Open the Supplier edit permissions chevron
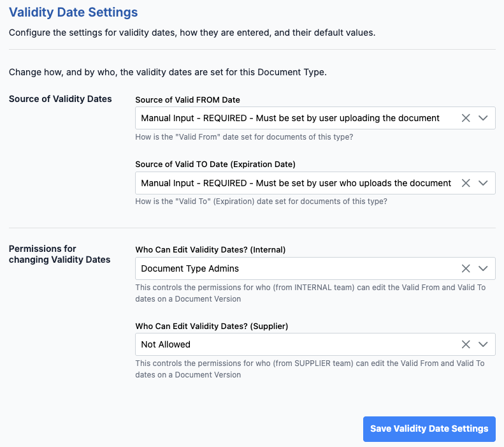This screenshot has width=504, height=447. 483,344
